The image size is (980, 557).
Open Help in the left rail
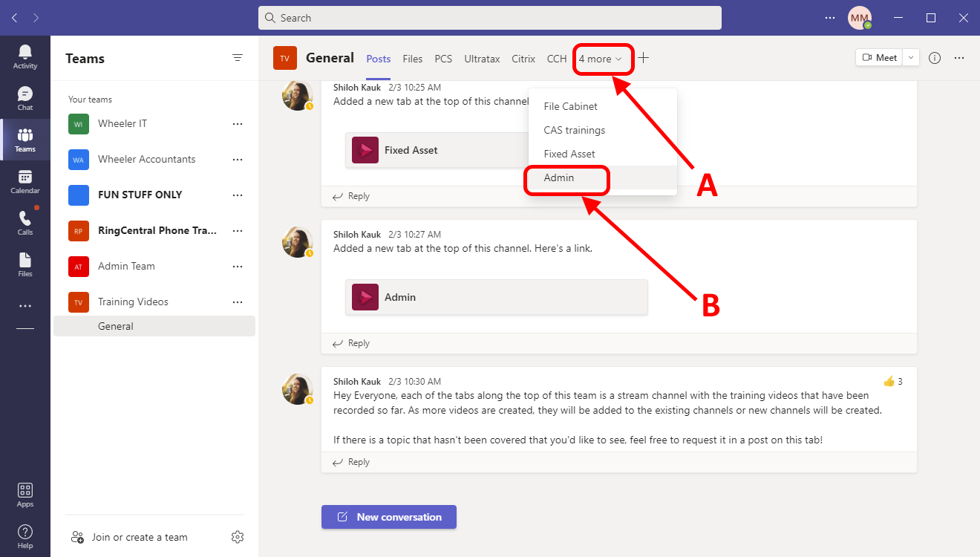[x=25, y=536]
